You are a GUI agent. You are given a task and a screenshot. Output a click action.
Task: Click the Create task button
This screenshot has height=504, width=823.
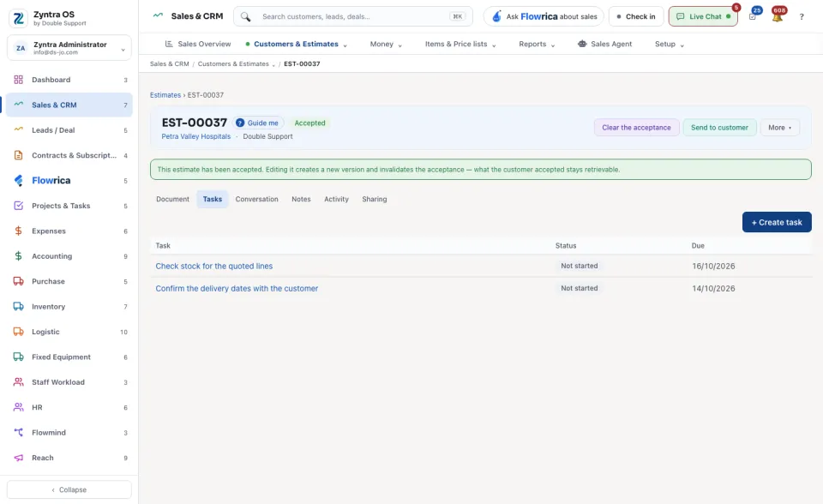[777, 222]
